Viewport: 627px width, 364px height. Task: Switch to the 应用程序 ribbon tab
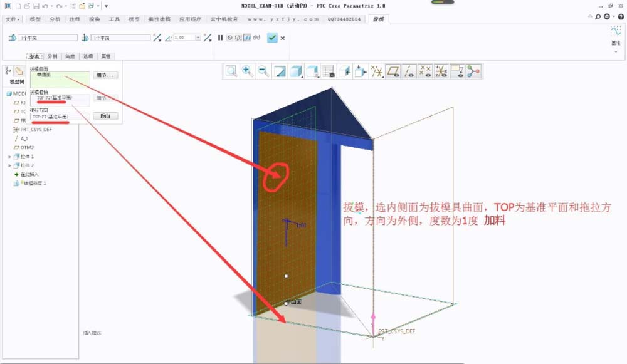pos(191,19)
